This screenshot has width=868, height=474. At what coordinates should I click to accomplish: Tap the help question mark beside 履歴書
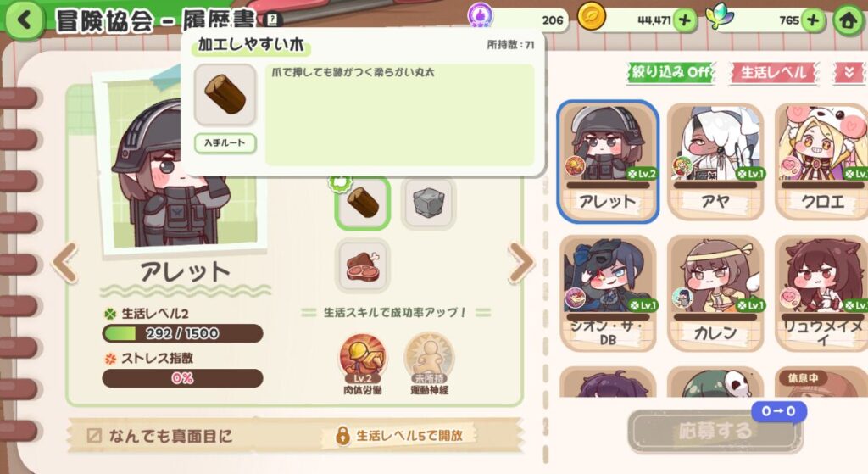coord(272,20)
